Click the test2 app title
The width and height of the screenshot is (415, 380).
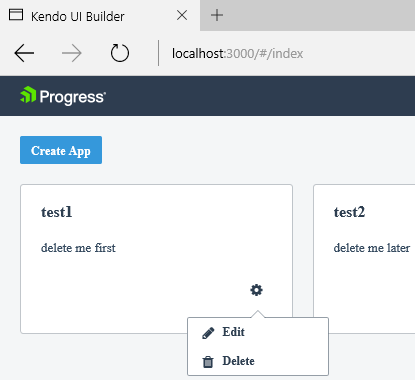tap(349, 212)
